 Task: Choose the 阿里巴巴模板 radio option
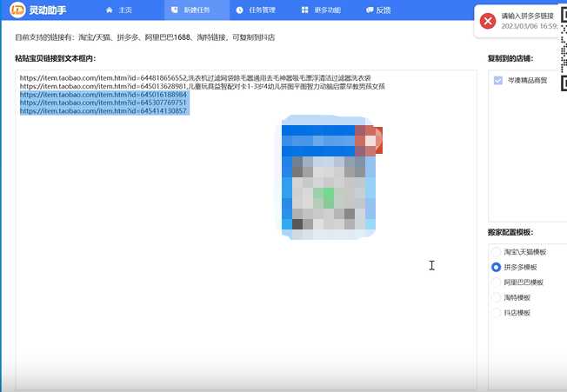point(497,282)
